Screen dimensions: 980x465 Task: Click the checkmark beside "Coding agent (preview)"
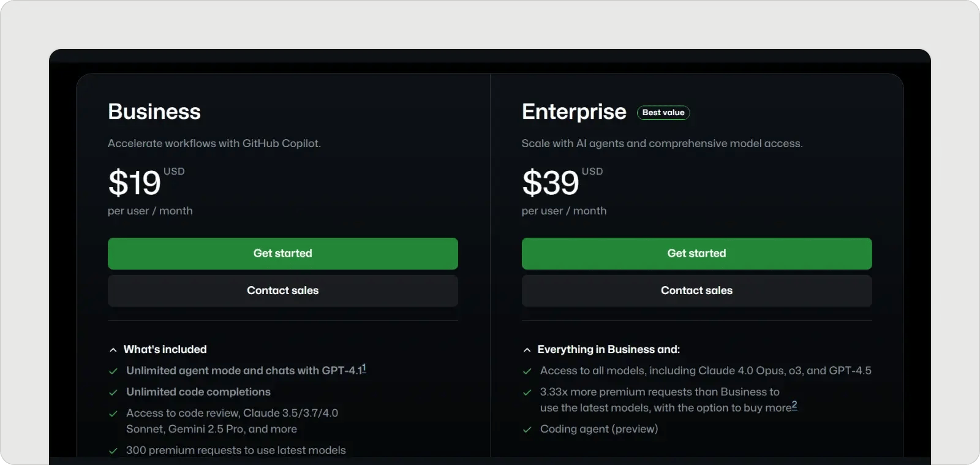coord(528,429)
